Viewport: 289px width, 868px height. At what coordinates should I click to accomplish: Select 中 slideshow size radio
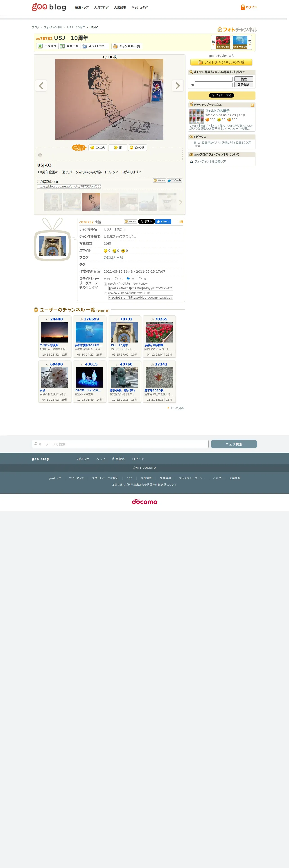tap(128, 279)
